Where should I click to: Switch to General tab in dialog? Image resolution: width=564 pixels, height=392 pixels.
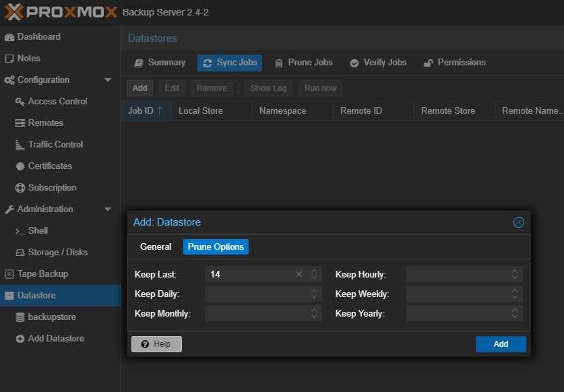[156, 247]
